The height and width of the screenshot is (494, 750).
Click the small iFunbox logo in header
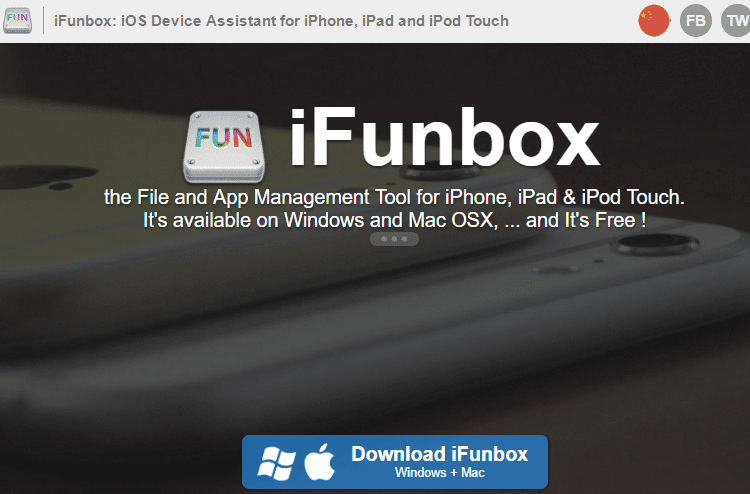click(x=18, y=21)
